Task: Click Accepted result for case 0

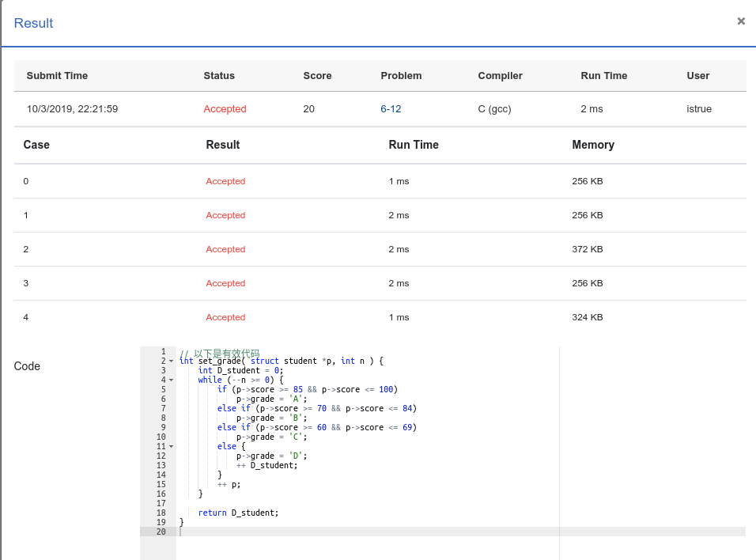Action: (x=225, y=181)
